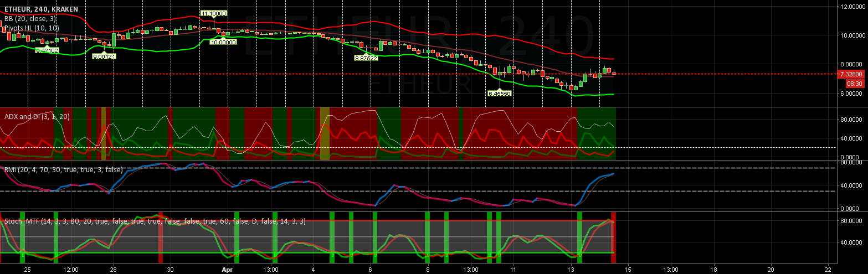Click the 18 date on the time axis
868x274 pixels.
click(x=713, y=269)
